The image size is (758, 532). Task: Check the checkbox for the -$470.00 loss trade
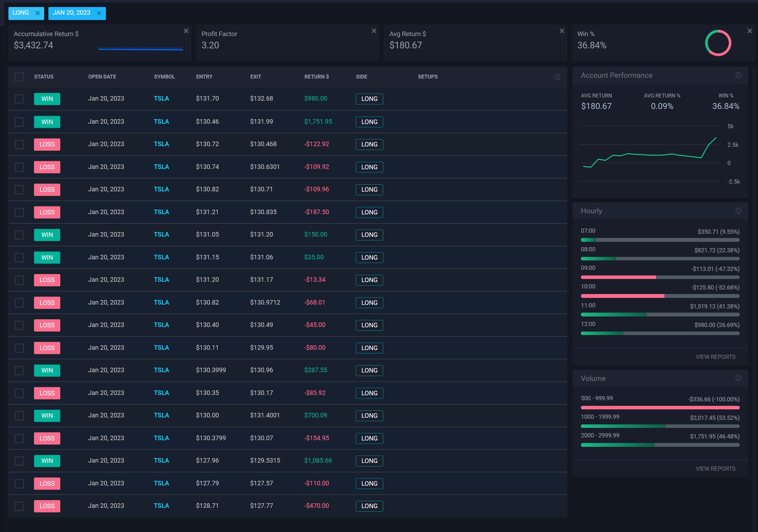(19, 506)
